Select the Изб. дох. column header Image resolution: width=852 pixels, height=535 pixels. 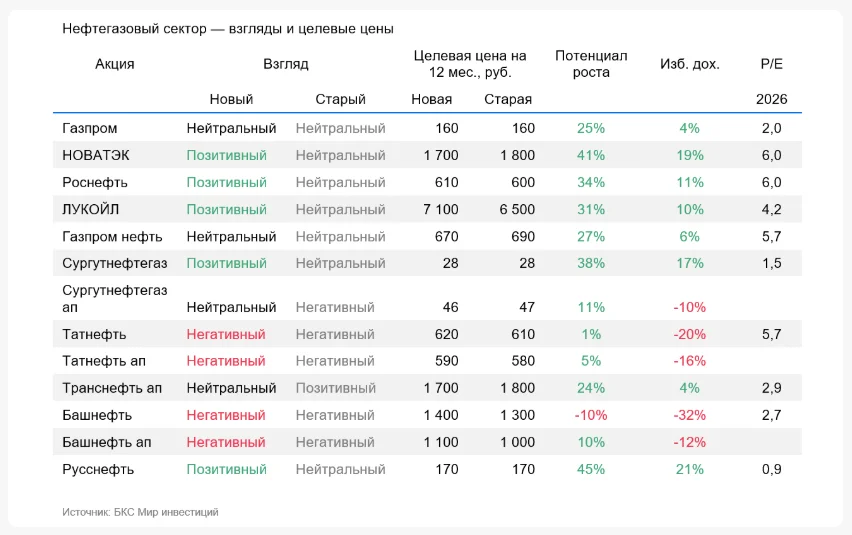690,64
